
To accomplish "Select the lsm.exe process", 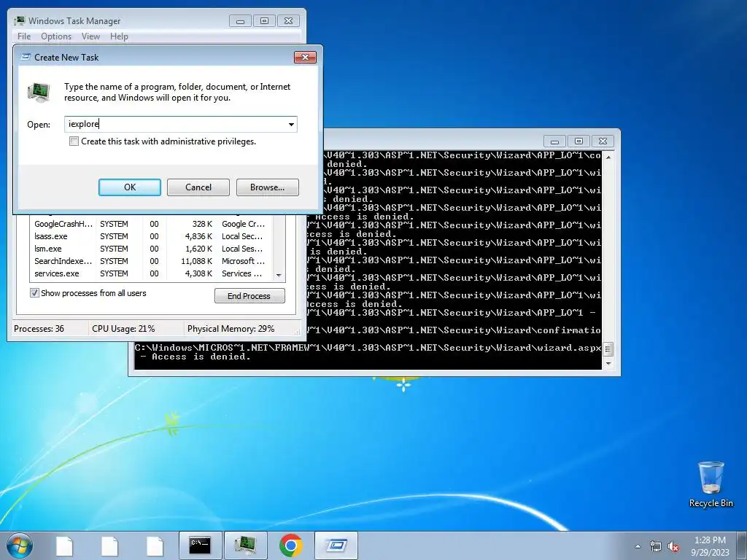I will [150, 249].
